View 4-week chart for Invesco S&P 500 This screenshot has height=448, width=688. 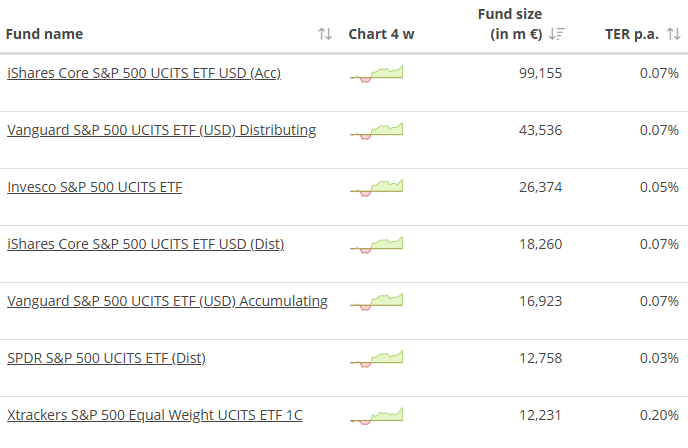[377, 187]
